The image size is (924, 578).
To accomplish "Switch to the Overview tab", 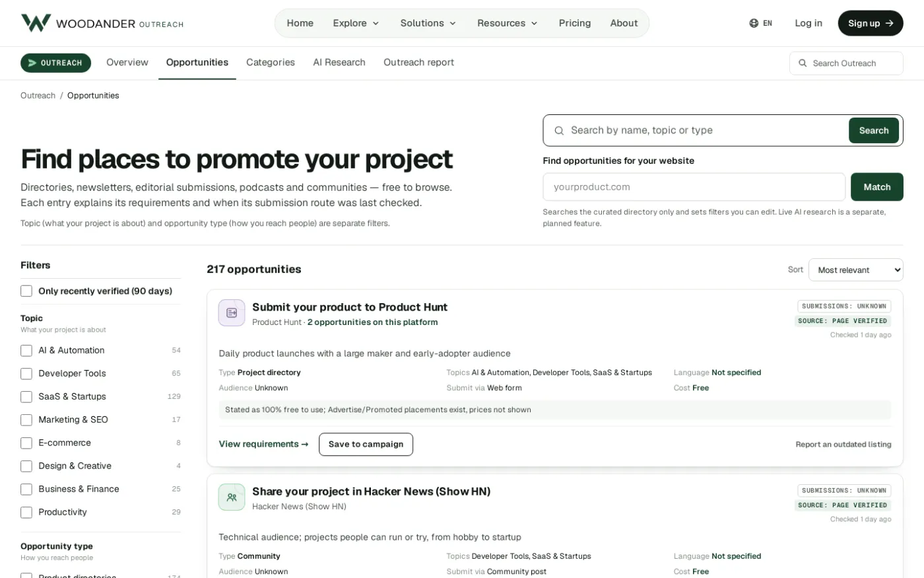I will tap(127, 63).
